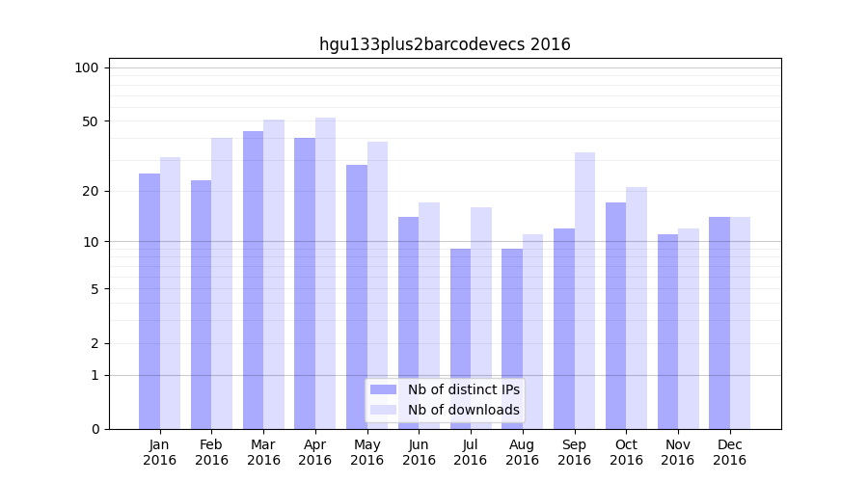This screenshot has width=868, height=482.
Task: Pick the May 2016 distinct IPs bar
Action: click(x=357, y=297)
